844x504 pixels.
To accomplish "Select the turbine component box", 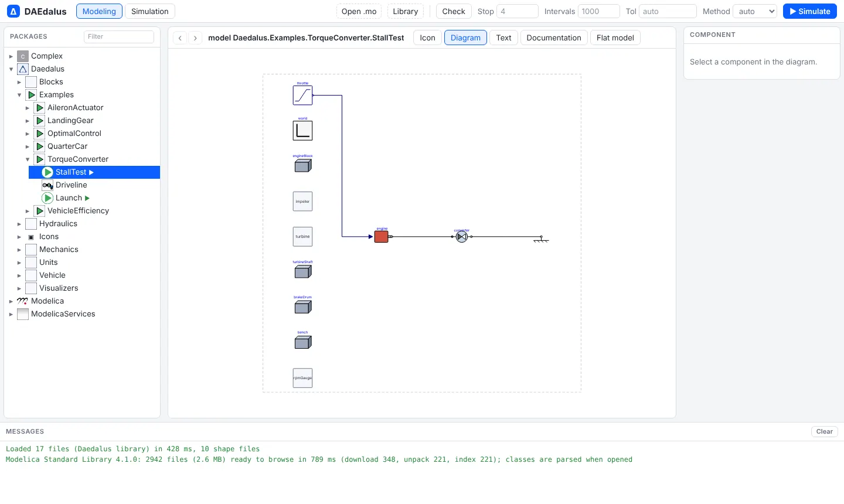I will click(x=302, y=237).
